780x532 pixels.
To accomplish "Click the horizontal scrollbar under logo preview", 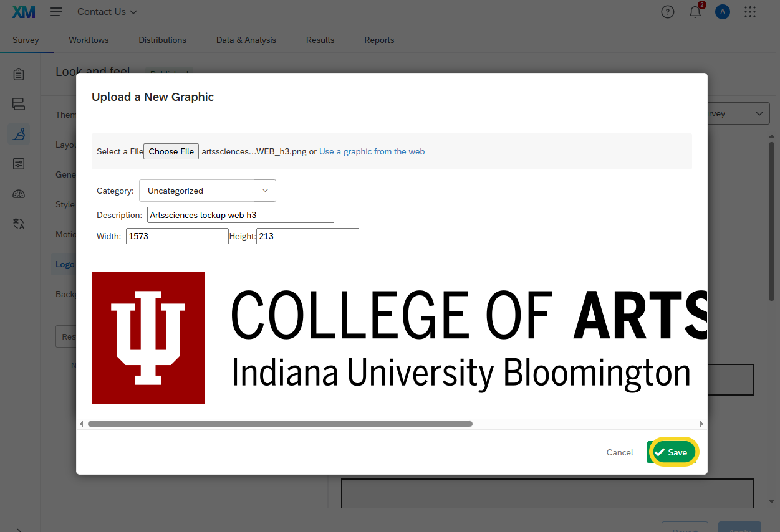I will (x=280, y=424).
